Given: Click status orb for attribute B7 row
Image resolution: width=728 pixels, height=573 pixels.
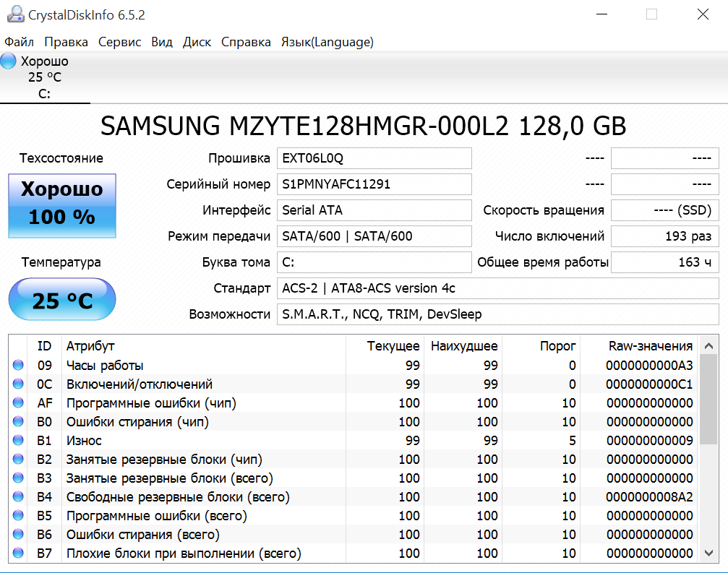Looking at the screenshot, I should pos(18,553).
